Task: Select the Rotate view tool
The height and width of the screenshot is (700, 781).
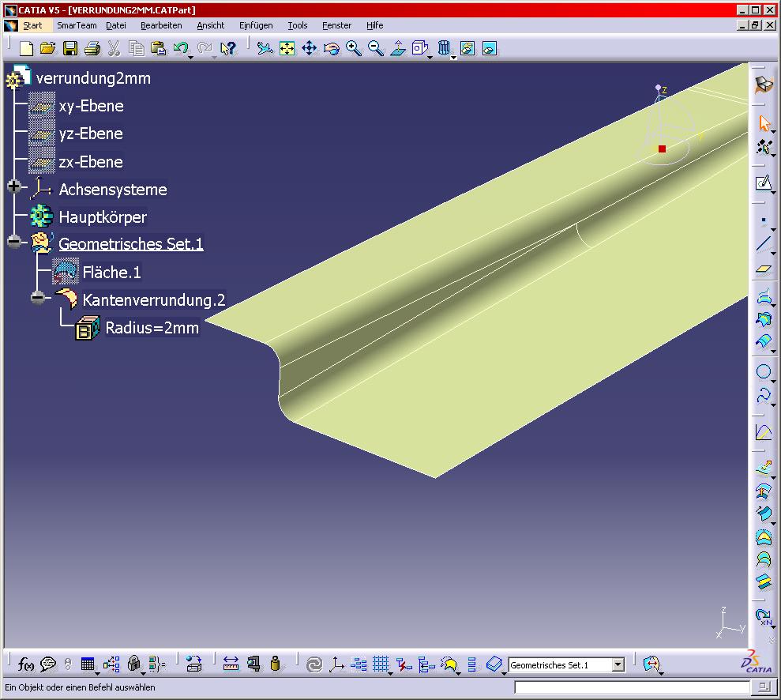Action: pos(331,48)
